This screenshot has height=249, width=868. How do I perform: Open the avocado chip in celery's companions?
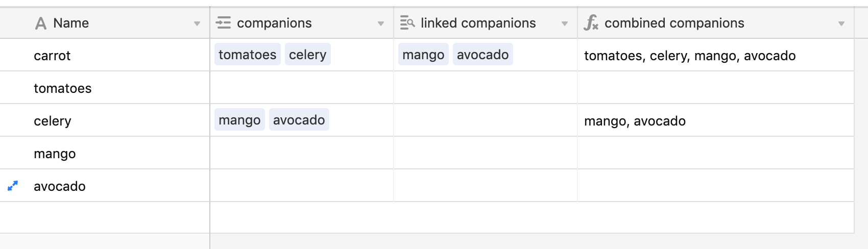[x=299, y=120]
